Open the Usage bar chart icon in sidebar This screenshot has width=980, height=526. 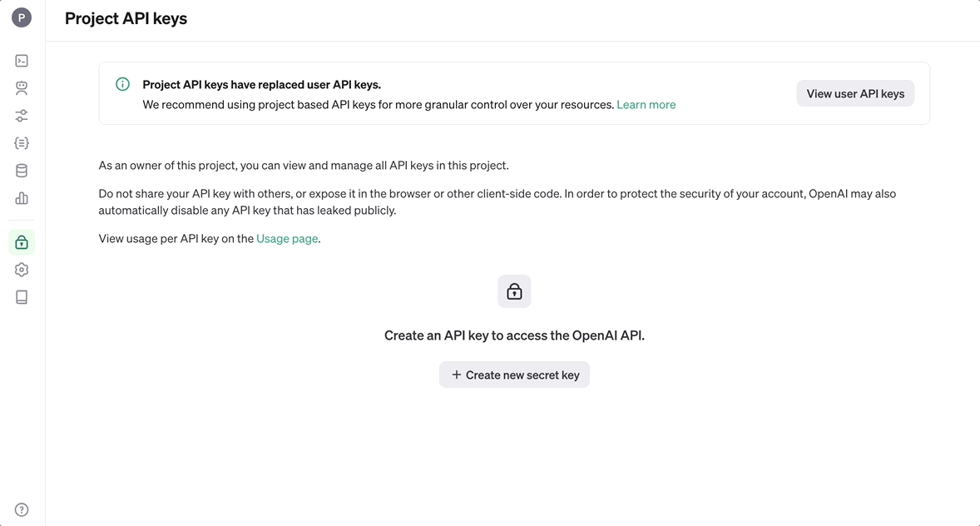[x=22, y=198]
